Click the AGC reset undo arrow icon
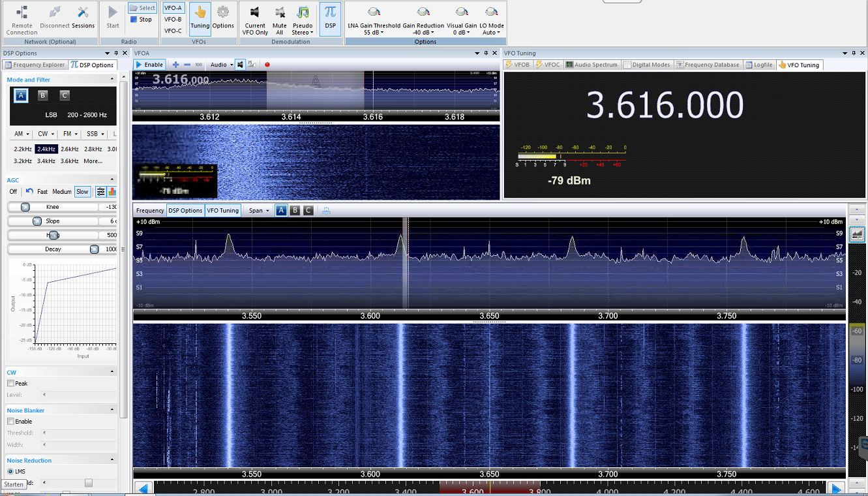The image size is (868, 496). (29, 191)
